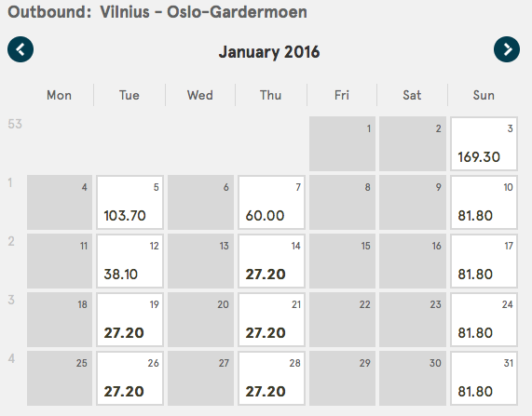
Task: Select January 14 lowest fare 27.20
Action: click(271, 262)
